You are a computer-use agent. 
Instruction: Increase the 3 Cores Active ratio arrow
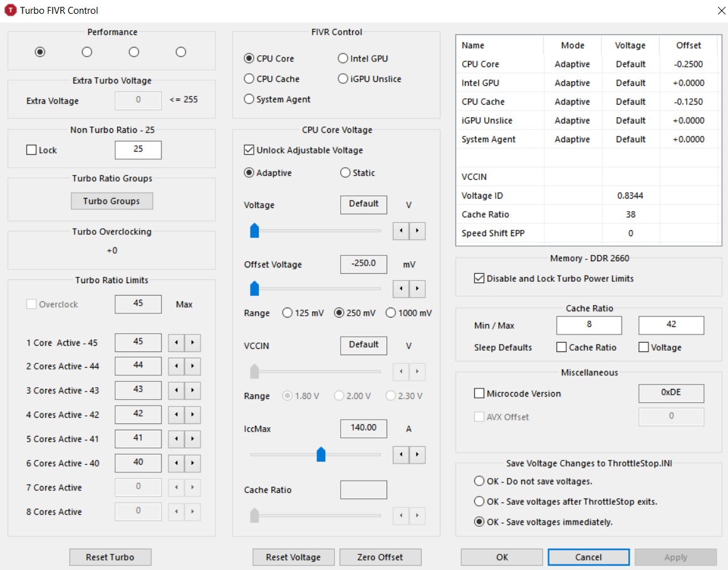pos(193,390)
